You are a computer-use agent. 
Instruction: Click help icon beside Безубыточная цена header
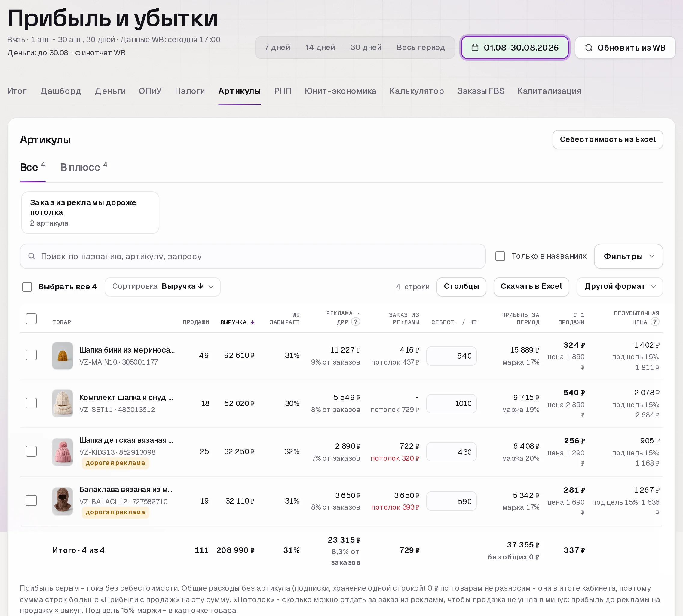point(654,322)
